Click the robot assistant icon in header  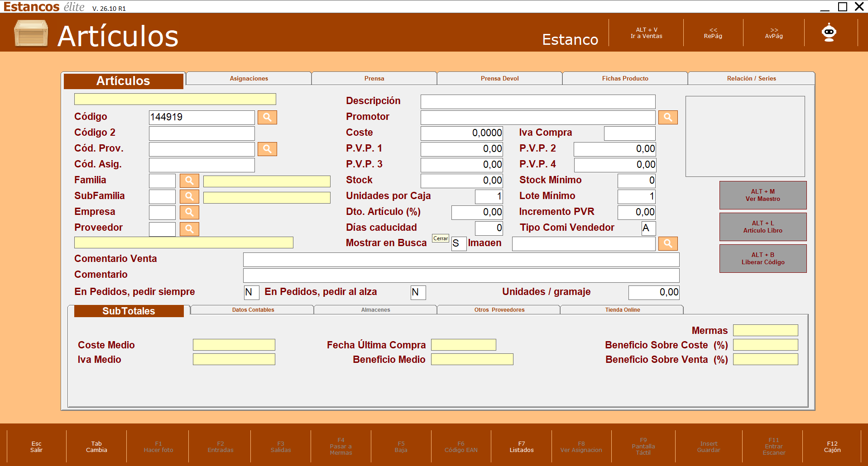(829, 33)
